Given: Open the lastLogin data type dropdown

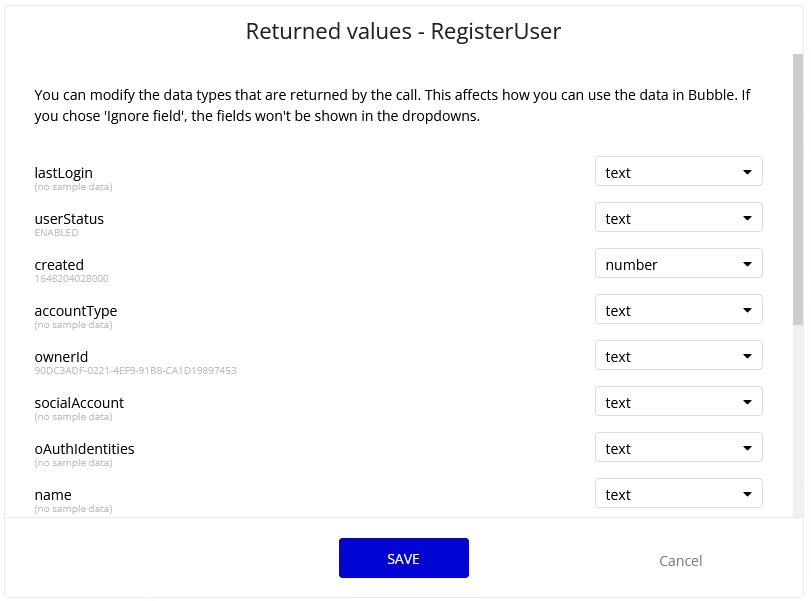Looking at the screenshot, I should click(x=678, y=172).
